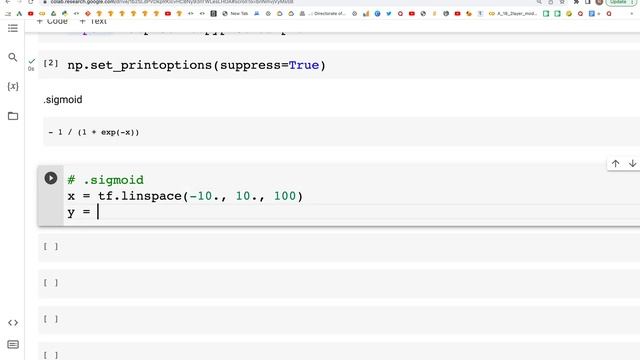Add a new code cell with + Code
Screen dimensions: 640x360
tap(52, 21)
